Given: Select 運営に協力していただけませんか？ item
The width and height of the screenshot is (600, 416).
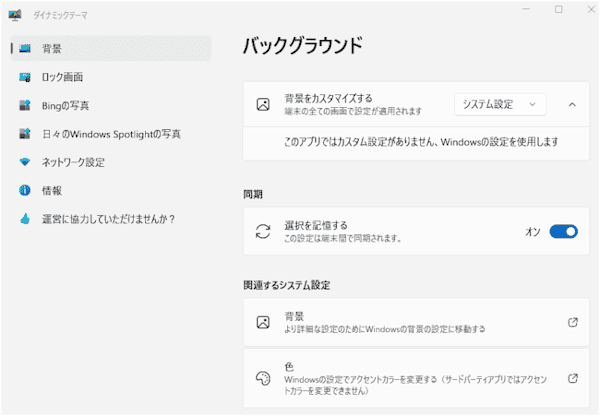Looking at the screenshot, I should (x=111, y=219).
